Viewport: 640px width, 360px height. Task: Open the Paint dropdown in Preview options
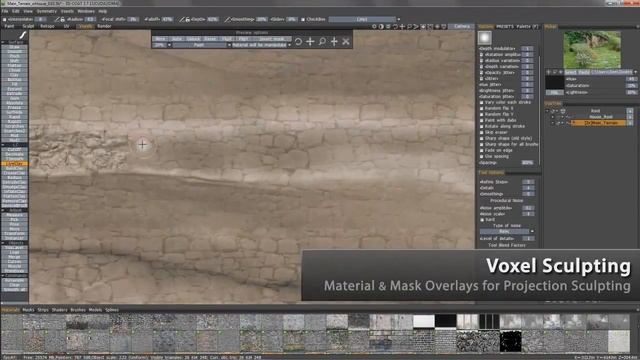click(202, 45)
